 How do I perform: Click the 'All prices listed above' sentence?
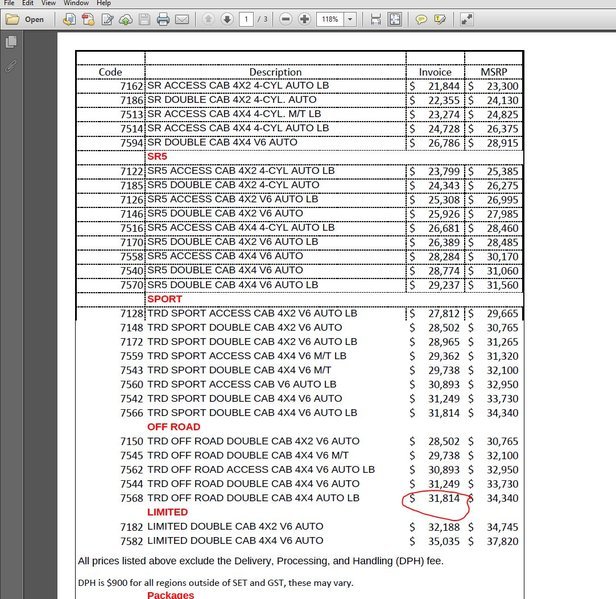[x=260, y=561]
